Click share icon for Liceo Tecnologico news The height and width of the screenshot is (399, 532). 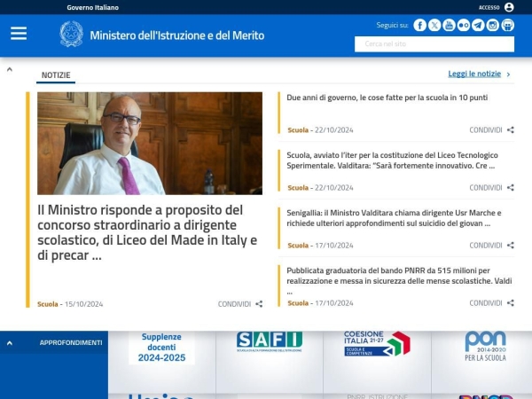511,188
